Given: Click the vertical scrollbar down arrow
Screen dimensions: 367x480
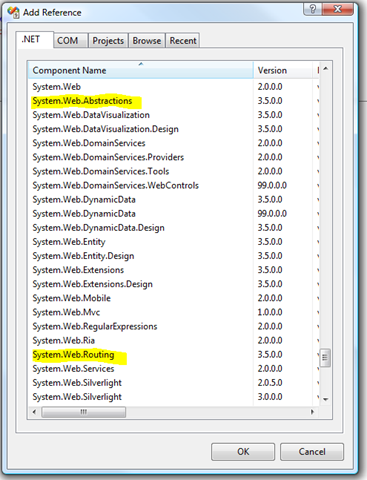Looking at the screenshot, I should point(325,399).
